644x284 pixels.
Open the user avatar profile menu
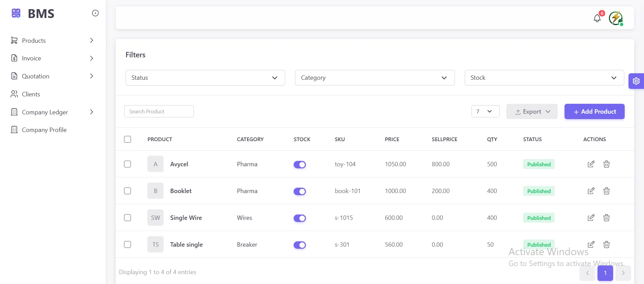click(x=616, y=18)
